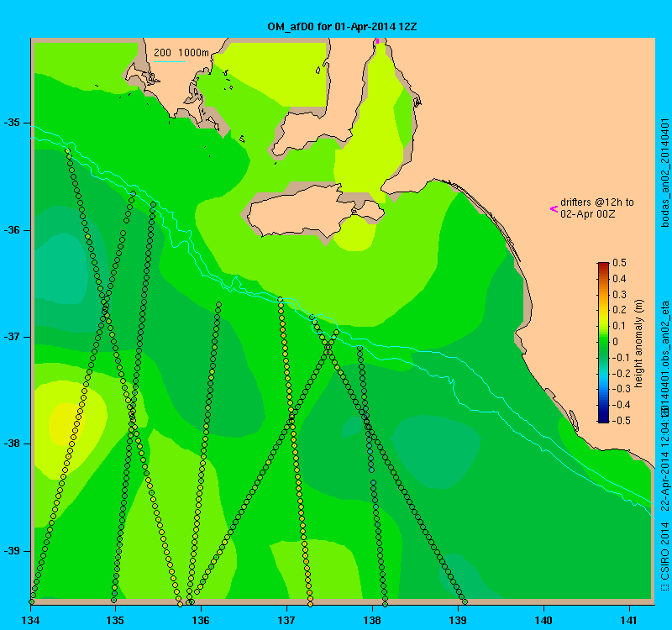Click the '139' longitude axis label

(458, 621)
